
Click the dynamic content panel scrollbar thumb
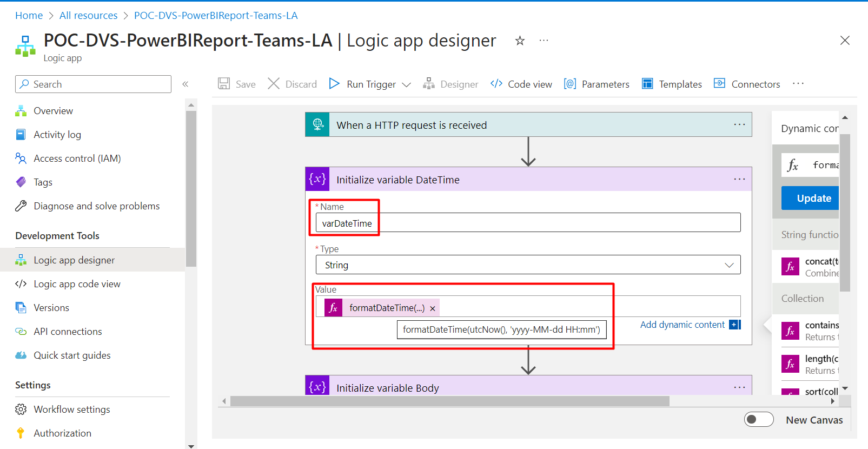pos(845,213)
